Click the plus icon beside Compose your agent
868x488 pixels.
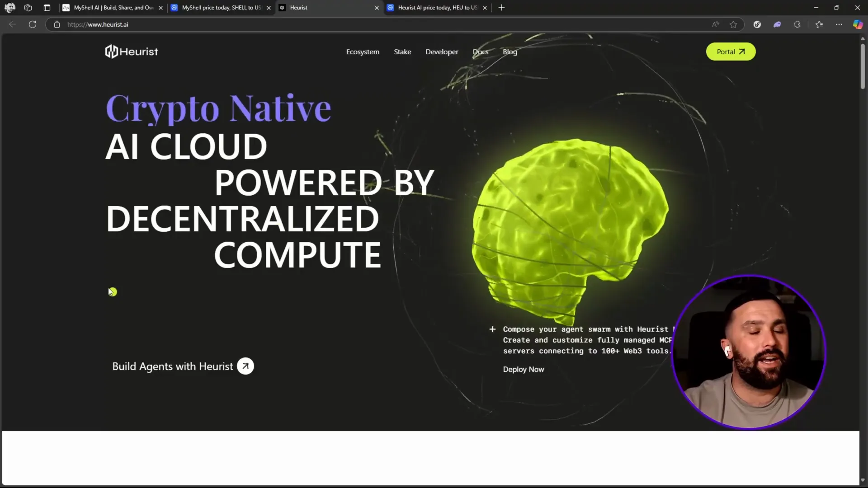tap(492, 329)
